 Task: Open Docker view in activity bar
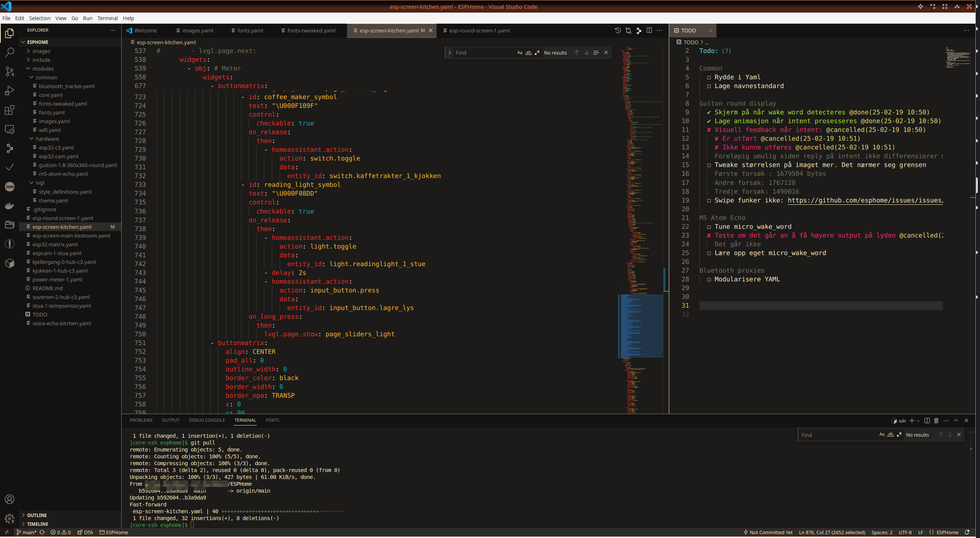tap(10, 206)
